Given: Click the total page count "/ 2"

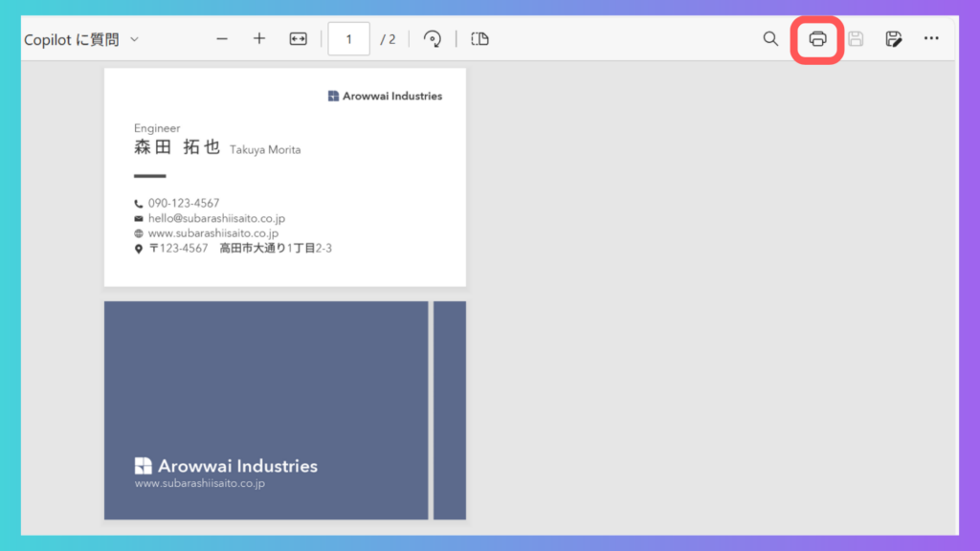Looking at the screenshot, I should coord(388,39).
